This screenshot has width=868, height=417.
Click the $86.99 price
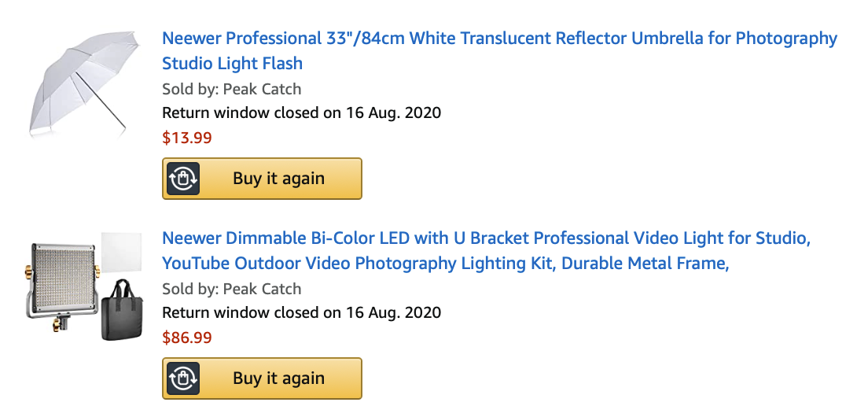(x=187, y=338)
